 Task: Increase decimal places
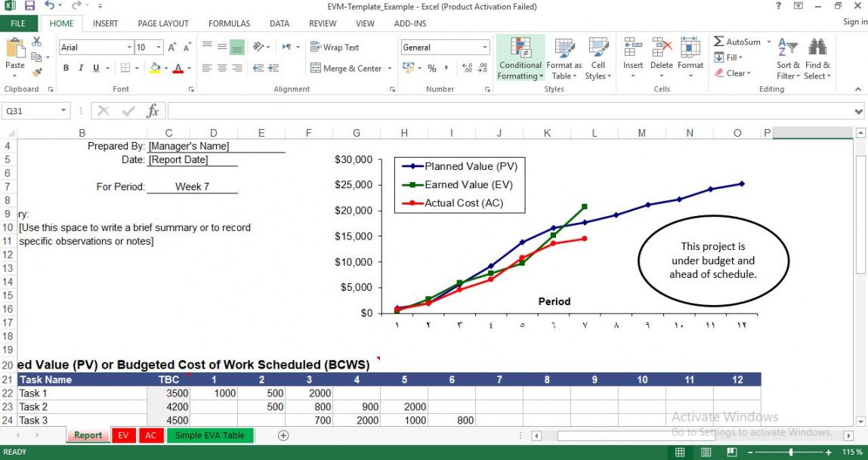click(x=467, y=68)
